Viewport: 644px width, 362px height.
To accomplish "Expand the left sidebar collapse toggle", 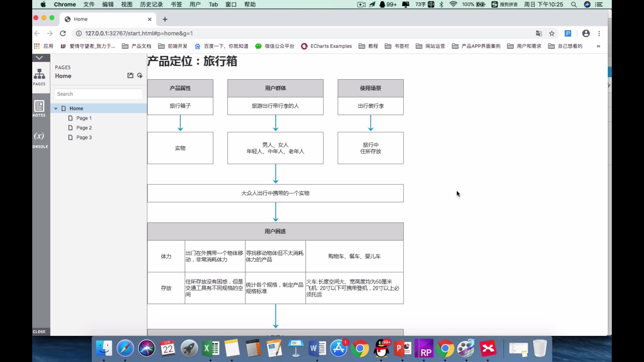I will [39, 58].
